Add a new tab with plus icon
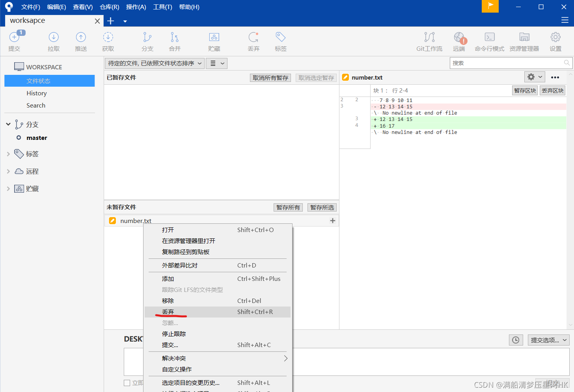Viewport: 574px width, 392px height. click(x=111, y=21)
